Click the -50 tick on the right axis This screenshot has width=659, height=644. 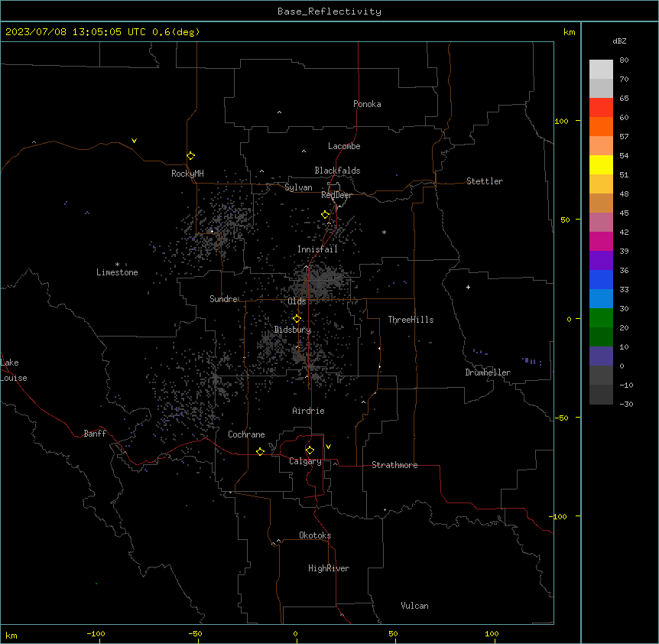coord(561,418)
